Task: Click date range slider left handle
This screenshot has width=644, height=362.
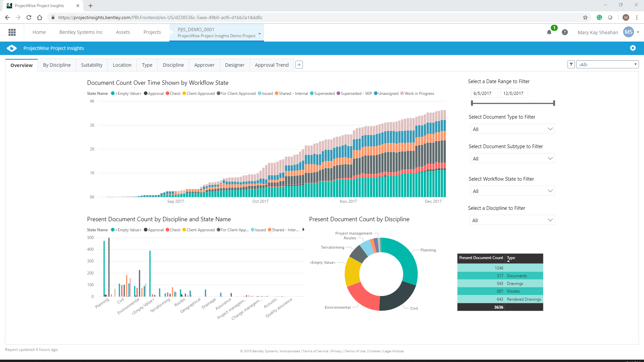Action: coord(472,103)
